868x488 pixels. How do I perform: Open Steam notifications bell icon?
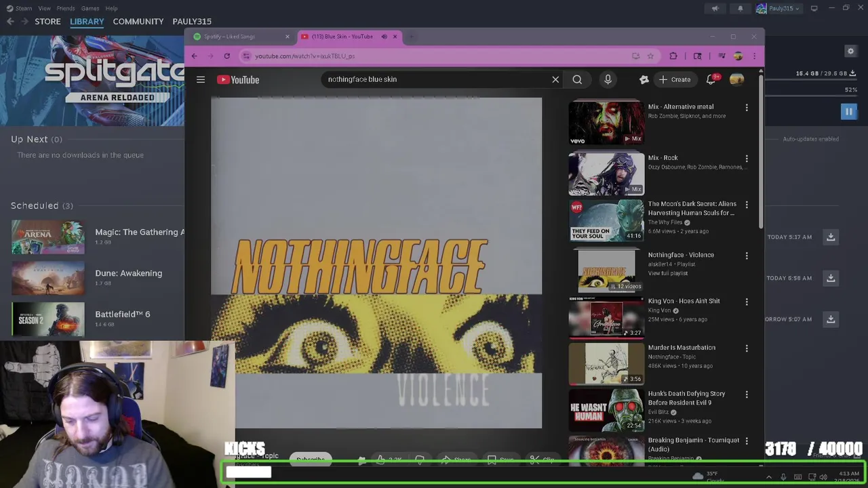click(740, 8)
